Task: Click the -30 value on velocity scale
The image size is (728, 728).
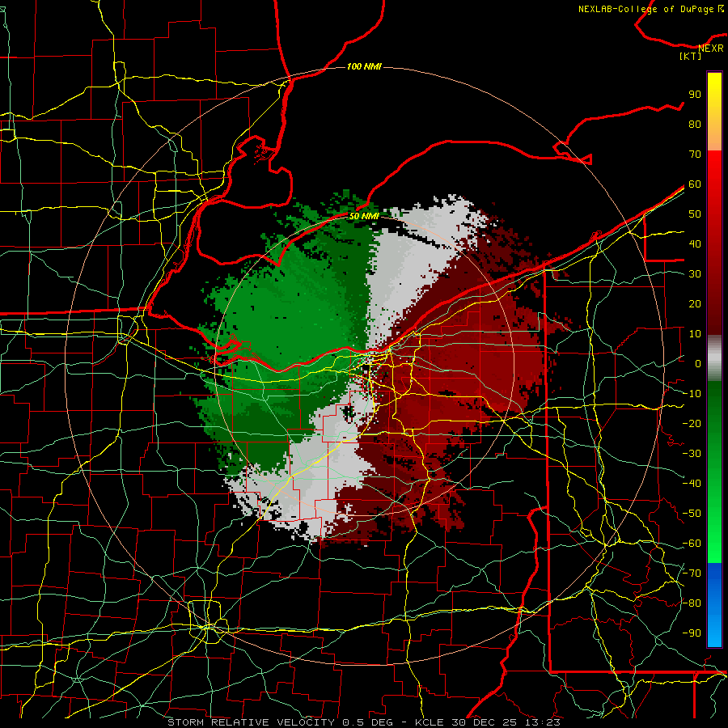Action: 692,454
